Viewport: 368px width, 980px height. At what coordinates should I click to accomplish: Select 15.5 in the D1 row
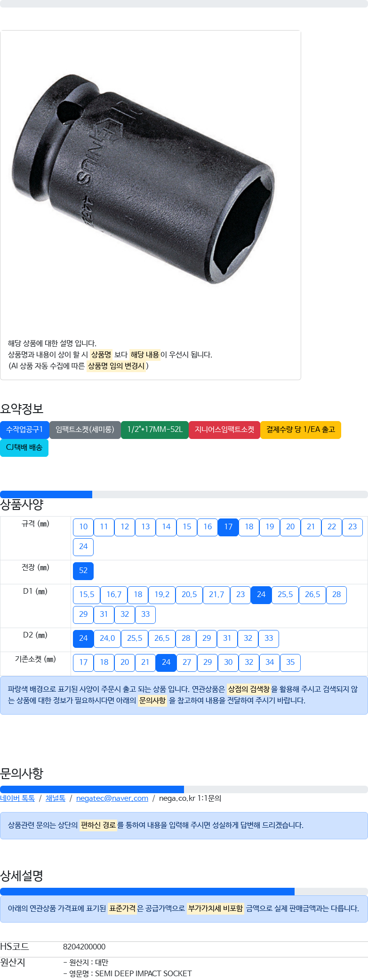(x=87, y=595)
